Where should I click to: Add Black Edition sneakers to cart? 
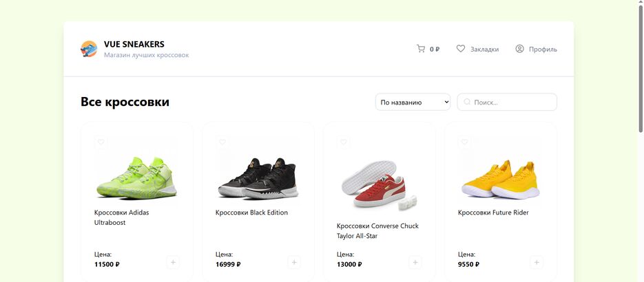click(294, 262)
